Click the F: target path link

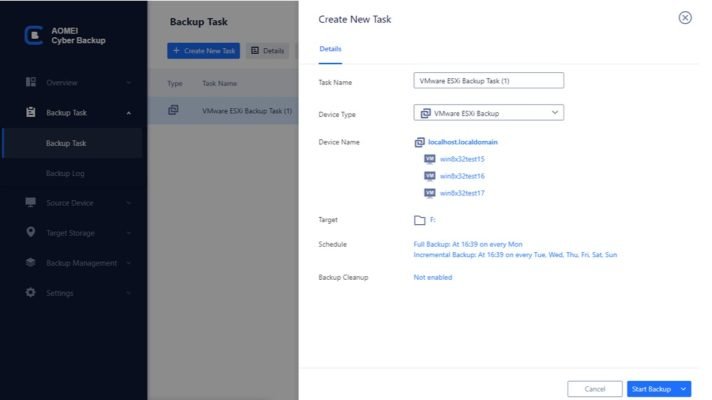[x=433, y=220]
